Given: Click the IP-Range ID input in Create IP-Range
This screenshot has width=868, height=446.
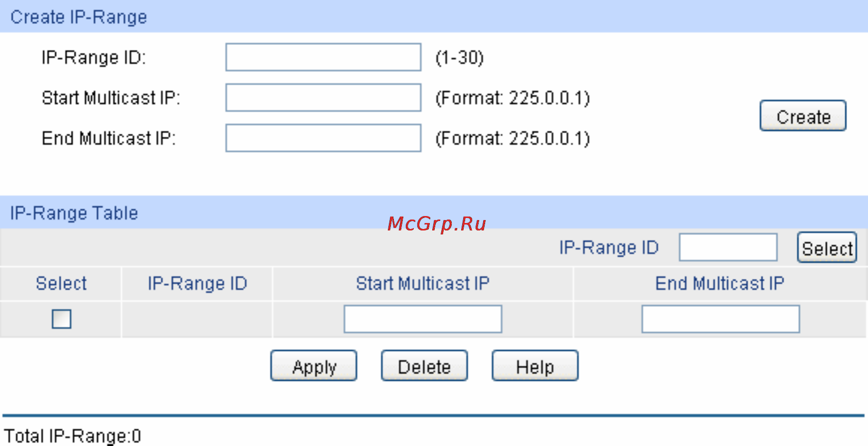Looking at the screenshot, I should pos(323,57).
